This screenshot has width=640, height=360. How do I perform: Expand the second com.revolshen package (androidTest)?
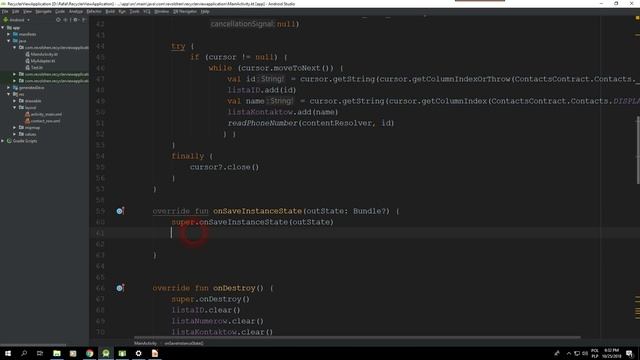pyautogui.click(x=15, y=74)
